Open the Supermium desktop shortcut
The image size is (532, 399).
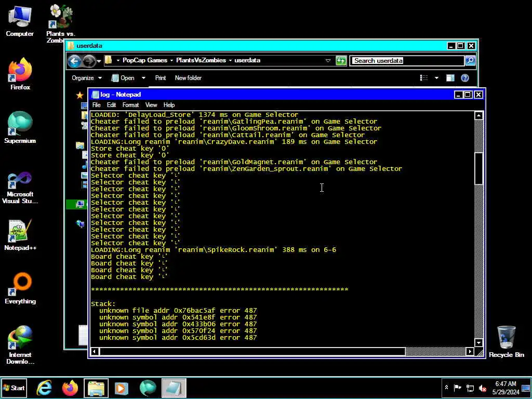coord(20,128)
